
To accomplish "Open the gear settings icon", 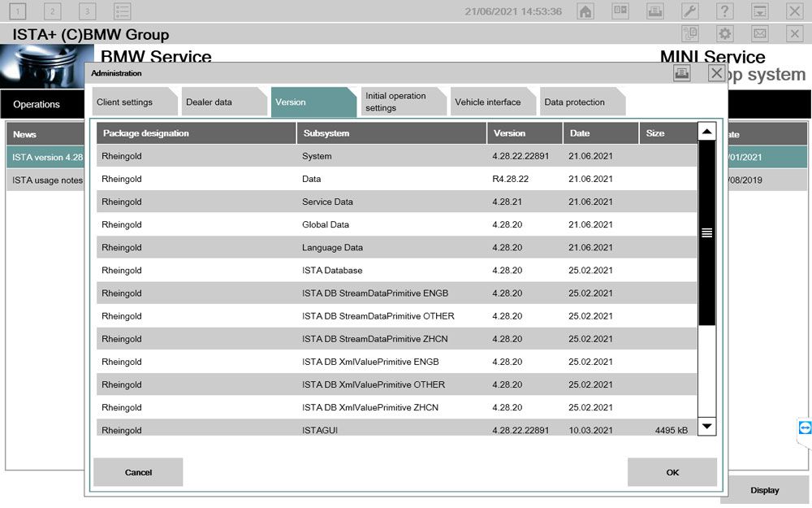I will [x=725, y=33].
